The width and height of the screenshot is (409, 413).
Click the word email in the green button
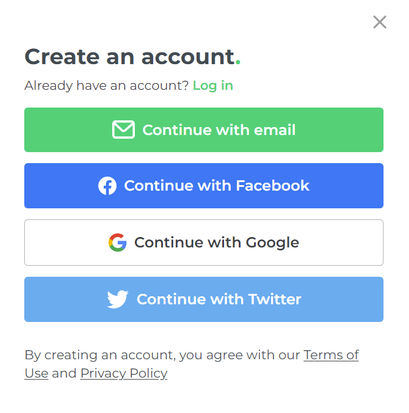[x=275, y=130]
